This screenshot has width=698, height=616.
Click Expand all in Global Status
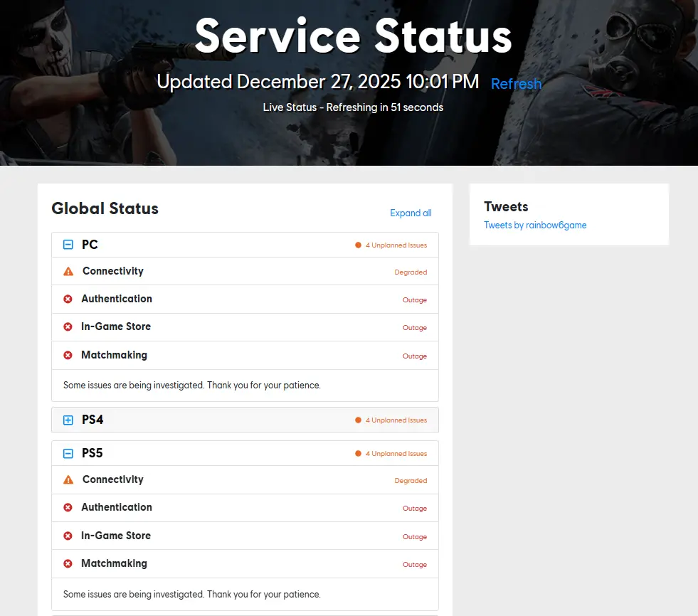pyautogui.click(x=411, y=213)
